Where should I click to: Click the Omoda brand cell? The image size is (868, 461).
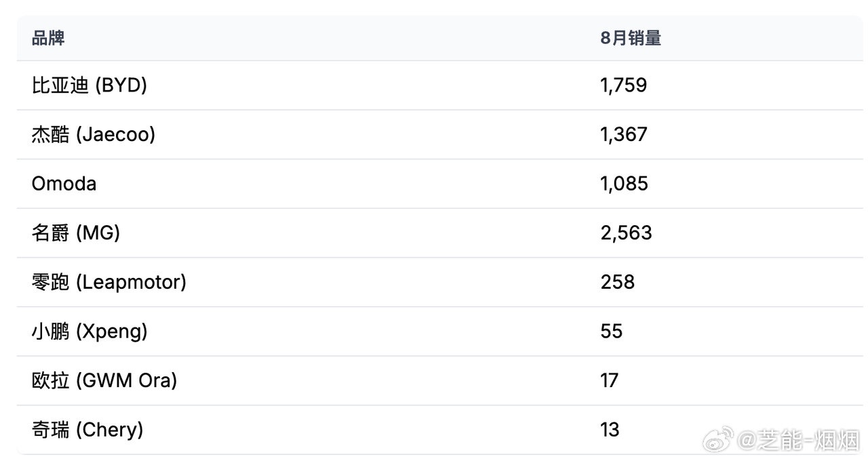point(64,184)
